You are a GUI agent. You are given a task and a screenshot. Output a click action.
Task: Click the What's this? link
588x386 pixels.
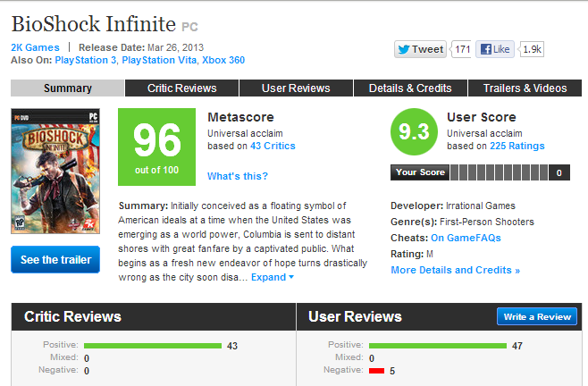[x=238, y=176]
